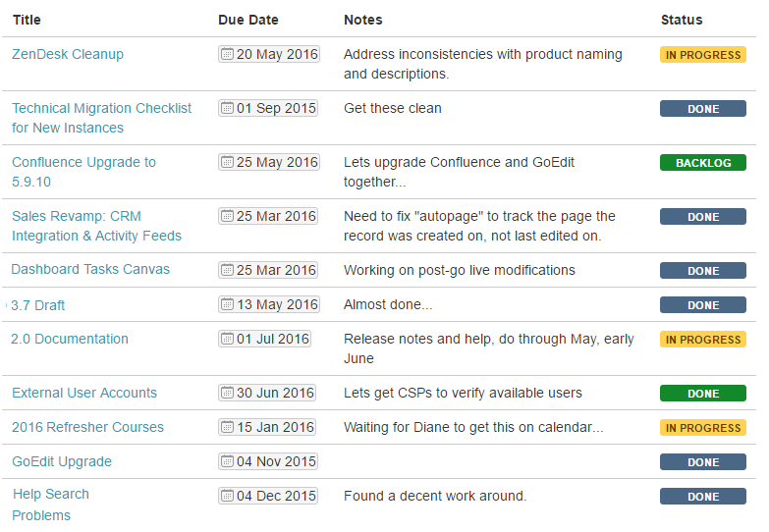
Task: Sort by the Status column header
Action: click(x=682, y=20)
